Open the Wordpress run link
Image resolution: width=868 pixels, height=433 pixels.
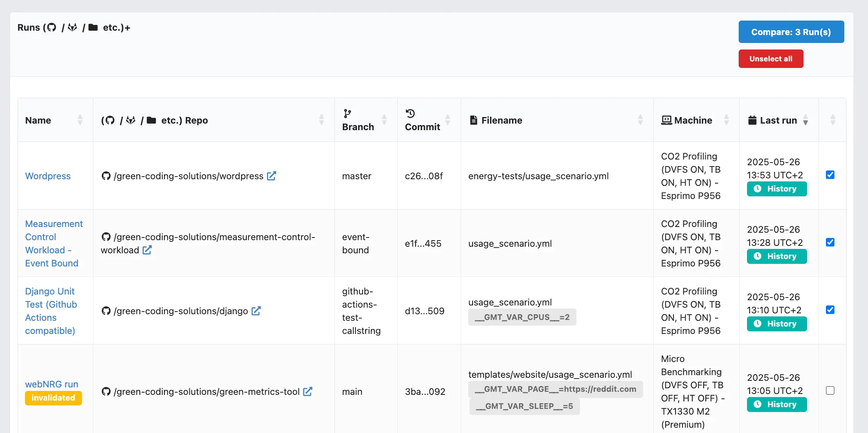pyautogui.click(x=48, y=176)
